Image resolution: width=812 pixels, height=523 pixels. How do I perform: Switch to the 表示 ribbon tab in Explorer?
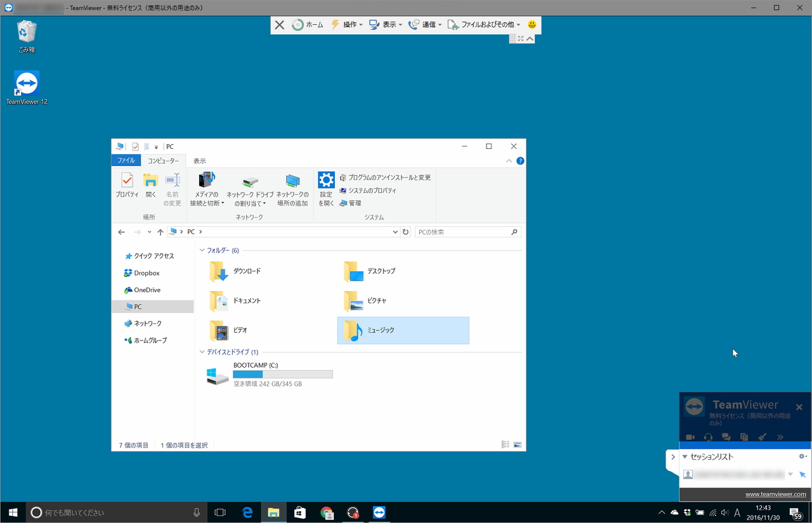click(x=200, y=161)
